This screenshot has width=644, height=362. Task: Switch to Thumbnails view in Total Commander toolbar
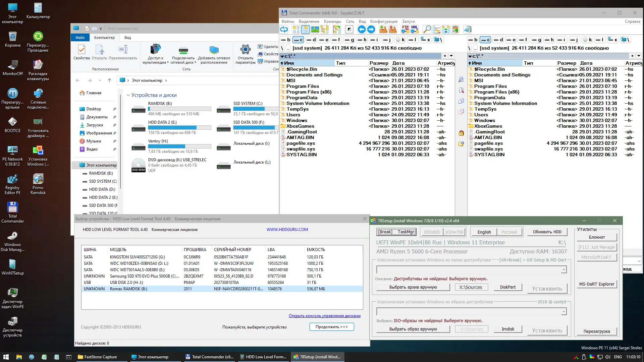point(315,29)
